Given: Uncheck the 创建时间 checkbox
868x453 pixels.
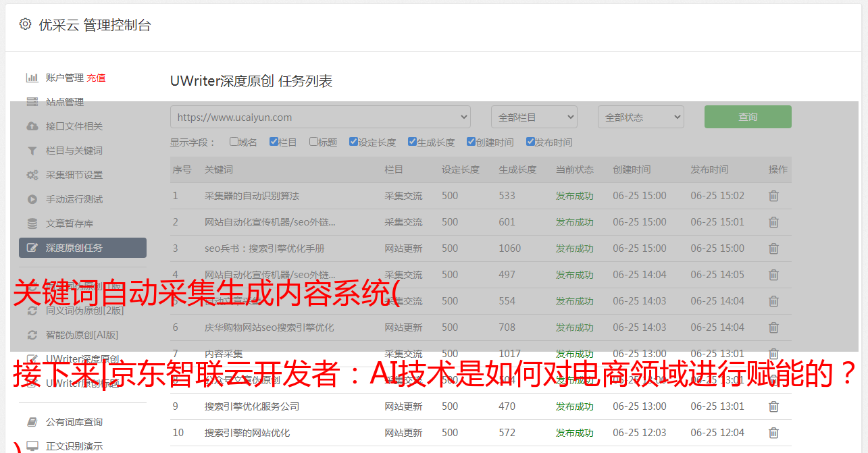Looking at the screenshot, I should coord(471,142).
